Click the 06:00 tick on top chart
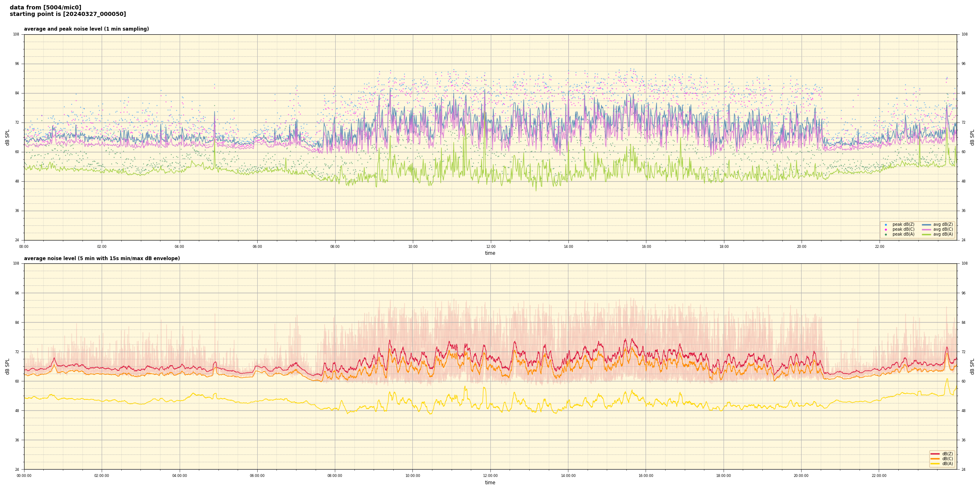This screenshot has height=490, width=980. pyautogui.click(x=257, y=247)
